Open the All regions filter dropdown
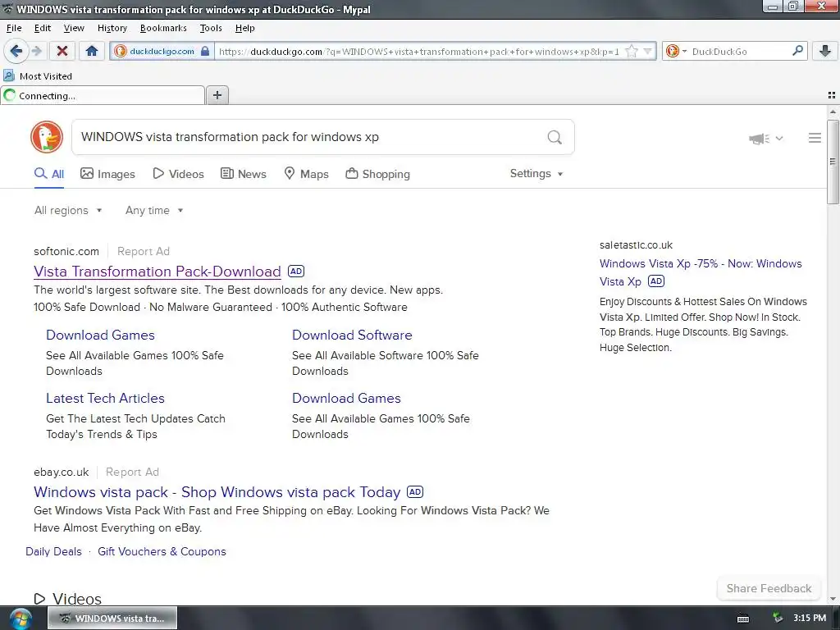The width and height of the screenshot is (840, 630). tap(68, 211)
